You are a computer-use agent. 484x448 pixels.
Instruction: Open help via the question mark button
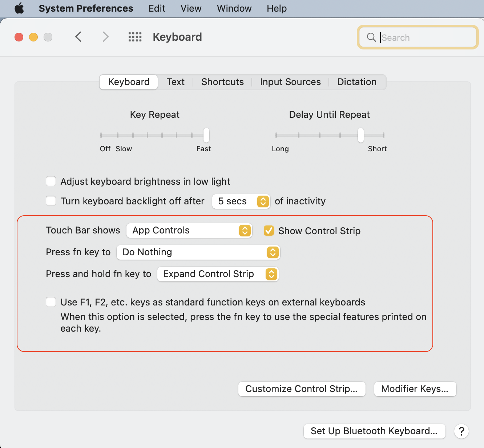click(x=461, y=431)
